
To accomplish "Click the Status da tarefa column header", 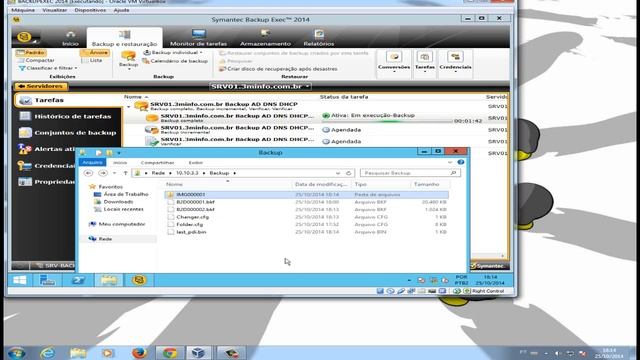I will 344,97.
